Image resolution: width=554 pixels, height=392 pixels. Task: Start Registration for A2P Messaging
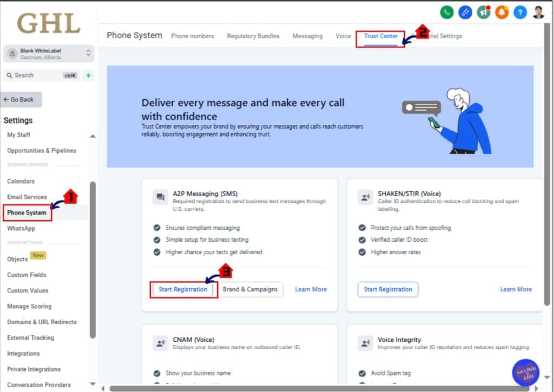[x=183, y=289]
